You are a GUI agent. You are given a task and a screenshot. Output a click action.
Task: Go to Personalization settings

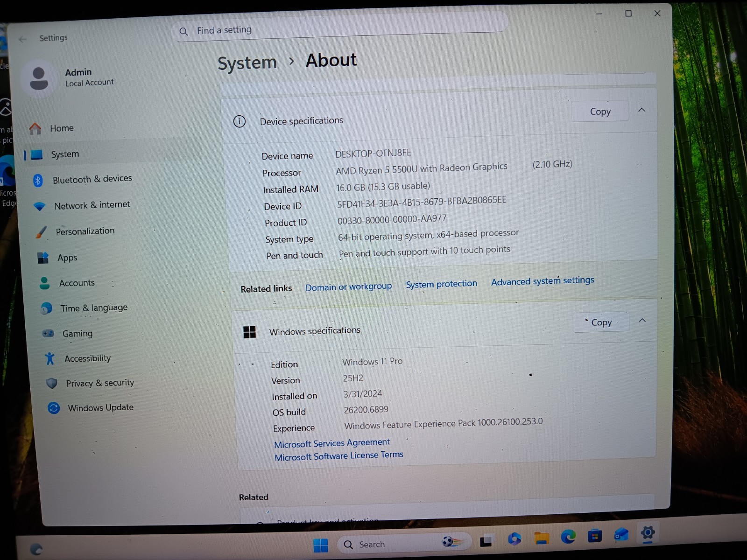[x=85, y=231]
